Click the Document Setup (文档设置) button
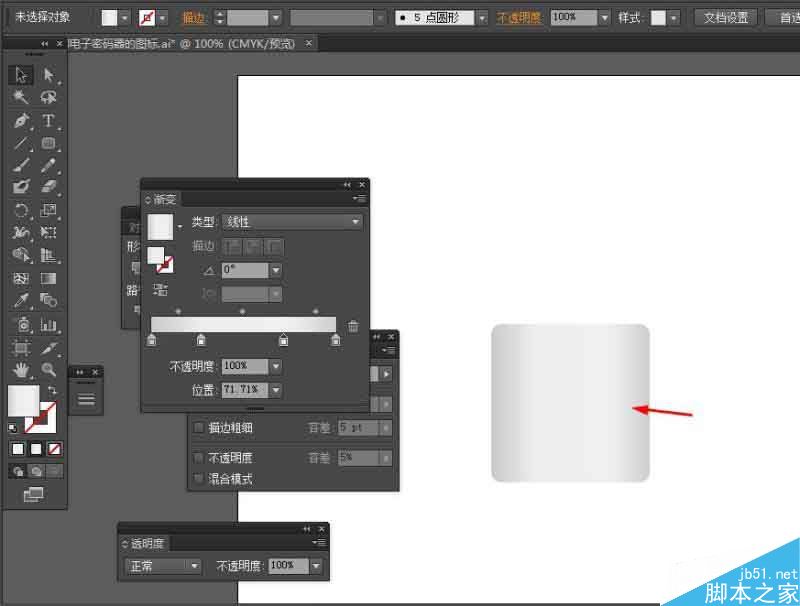 (726, 18)
